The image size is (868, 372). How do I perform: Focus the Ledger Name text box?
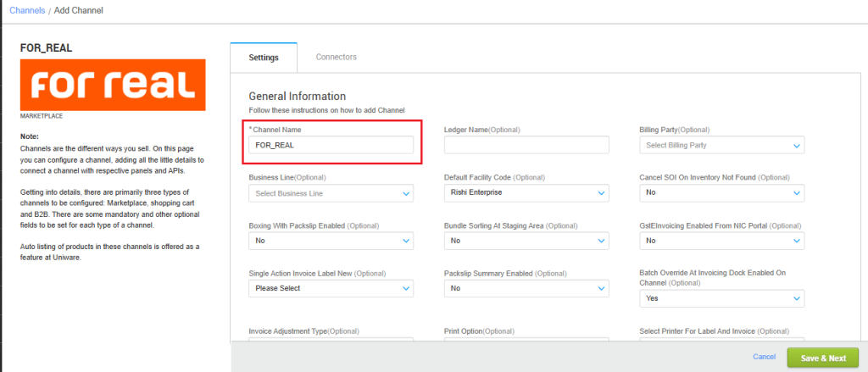[526, 145]
